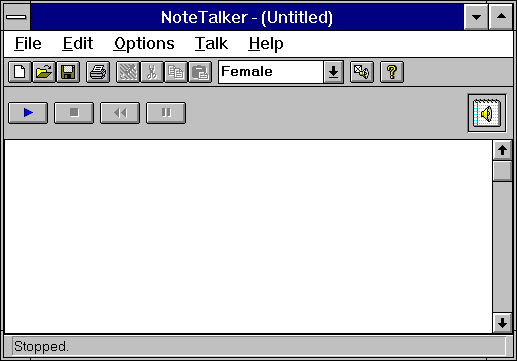Open the Options menu

coord(144,44)
